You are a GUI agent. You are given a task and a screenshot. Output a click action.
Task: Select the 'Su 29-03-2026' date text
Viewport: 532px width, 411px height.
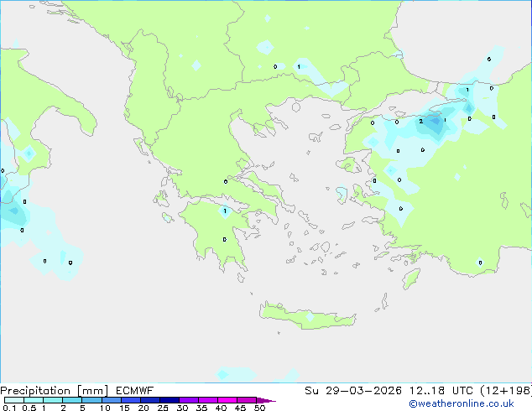click(x=353, y=391)
